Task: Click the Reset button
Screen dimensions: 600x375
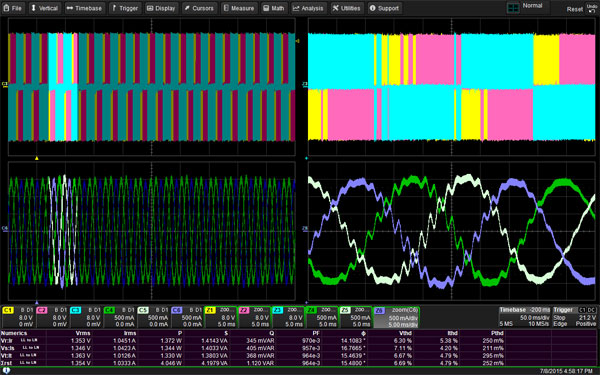Action: [575, 9]
